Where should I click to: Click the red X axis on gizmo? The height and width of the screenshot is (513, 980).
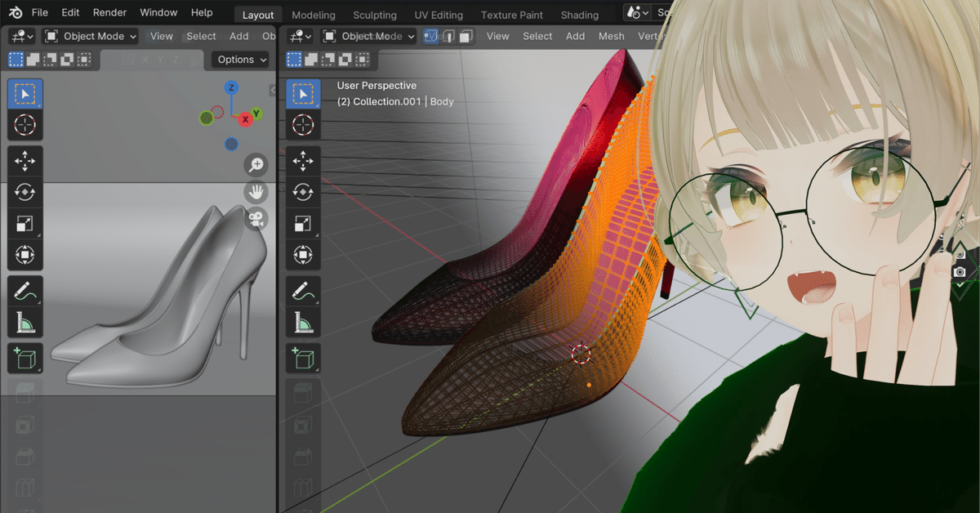[245, 120]
